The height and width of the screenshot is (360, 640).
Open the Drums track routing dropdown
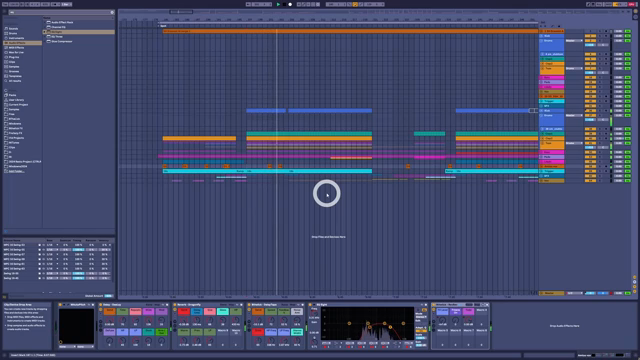(574, 41)
